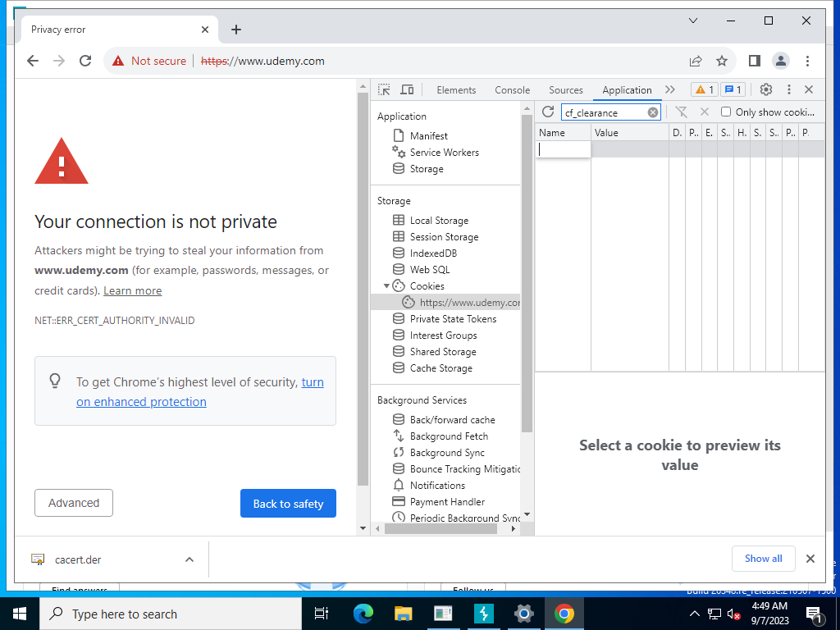Switch to the Elements tab
The image size is (840, 630).
(456, 90)
